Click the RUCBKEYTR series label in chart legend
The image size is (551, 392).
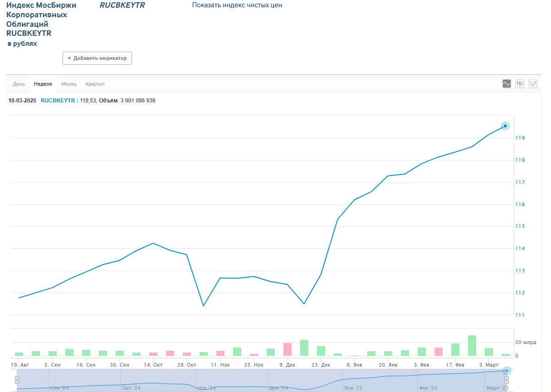tap(58, 101)
